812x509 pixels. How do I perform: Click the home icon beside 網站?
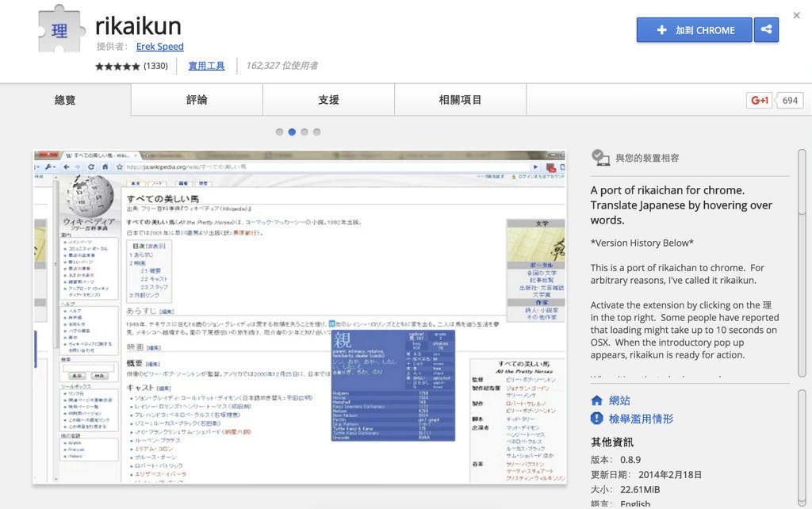[596, 400]
